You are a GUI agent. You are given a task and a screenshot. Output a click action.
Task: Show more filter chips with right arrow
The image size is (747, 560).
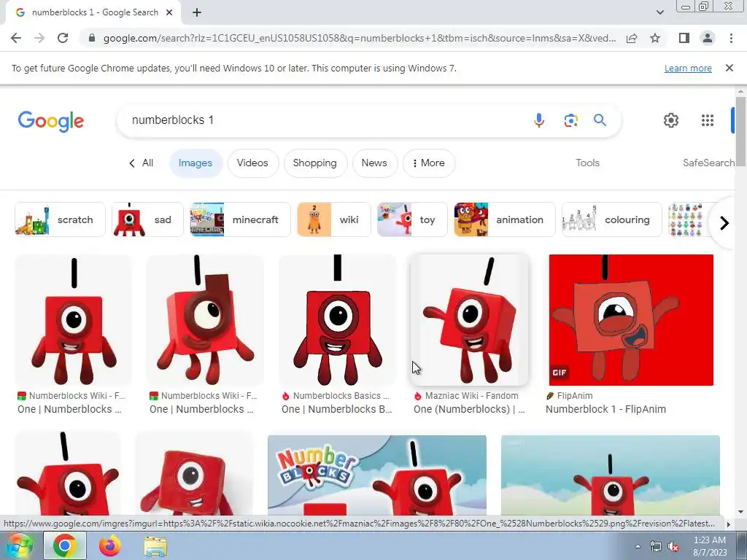[724, 223]
